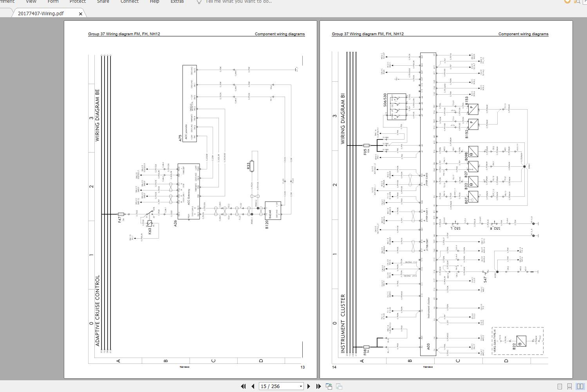587x392 pixels.
Task: Open the Protect menu
Action: coord(77,2)
